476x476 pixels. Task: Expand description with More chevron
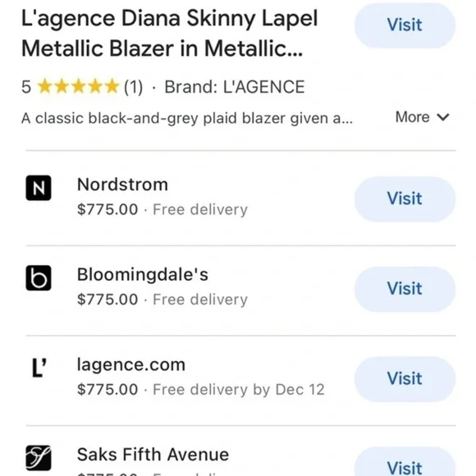point(423,117)
